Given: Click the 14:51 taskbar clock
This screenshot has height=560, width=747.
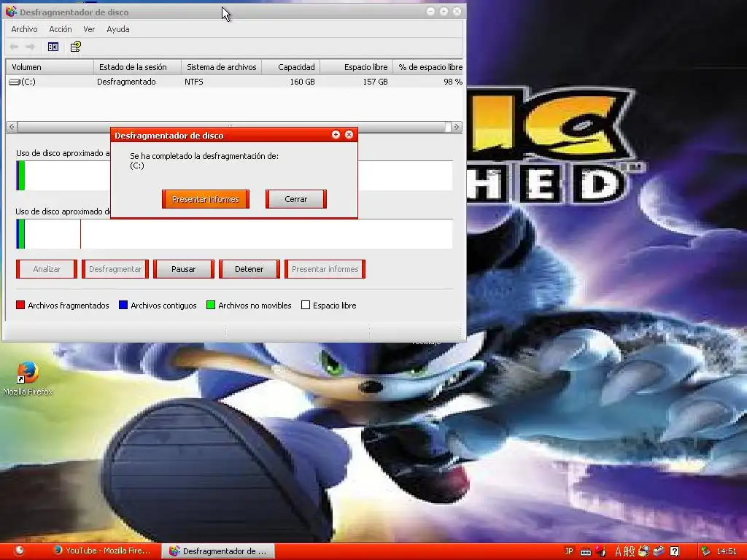Looking at the screenshot, I should (x=727, y=551).
